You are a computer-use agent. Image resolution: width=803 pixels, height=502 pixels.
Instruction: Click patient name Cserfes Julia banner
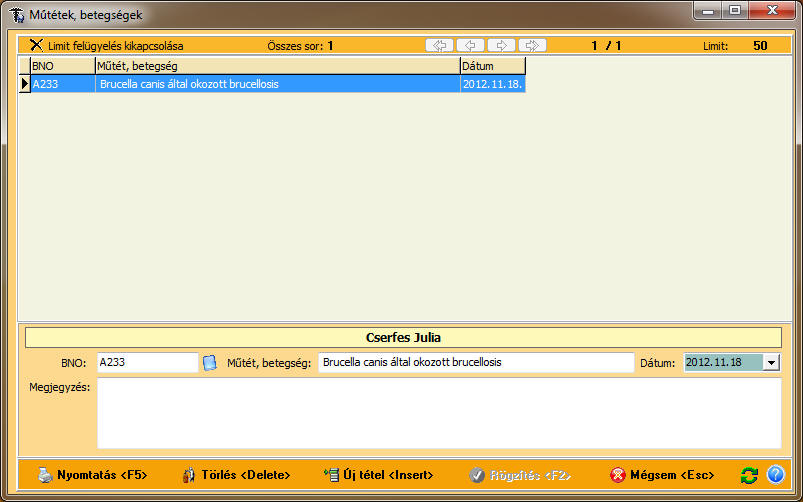404,338
